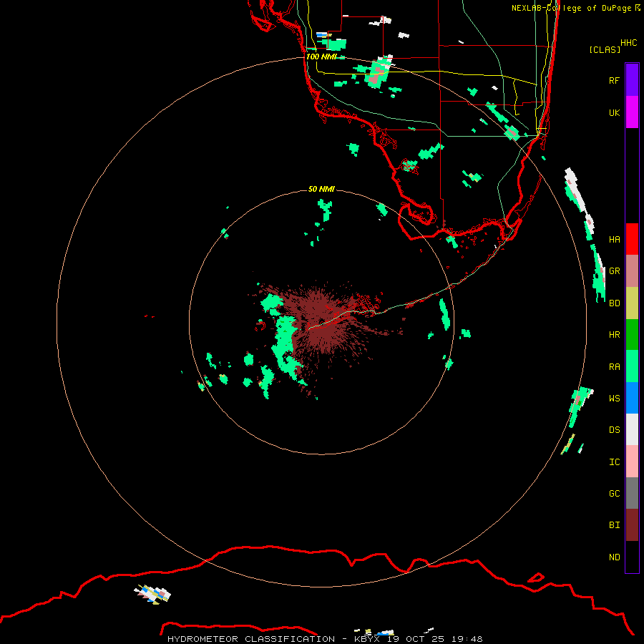Click the "19:48" timestamp text

pos(467,639)
